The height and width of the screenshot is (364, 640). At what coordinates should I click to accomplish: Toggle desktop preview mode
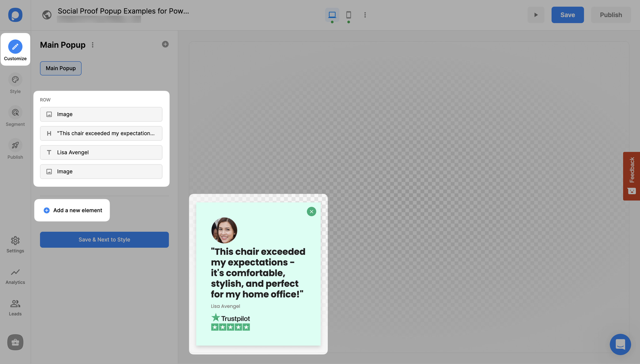332,14
